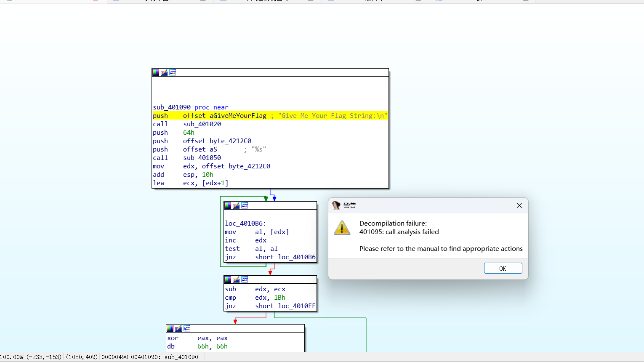This screenshot has width=644, height=362.
Task: Click '401095: call analysis failed' message
Action: [x=399, y=232]
